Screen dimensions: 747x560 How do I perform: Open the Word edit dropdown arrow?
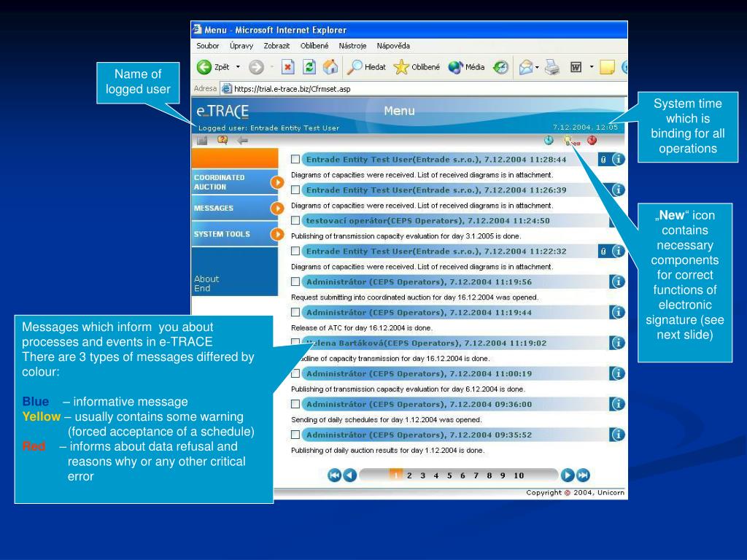tap(591, 67)
